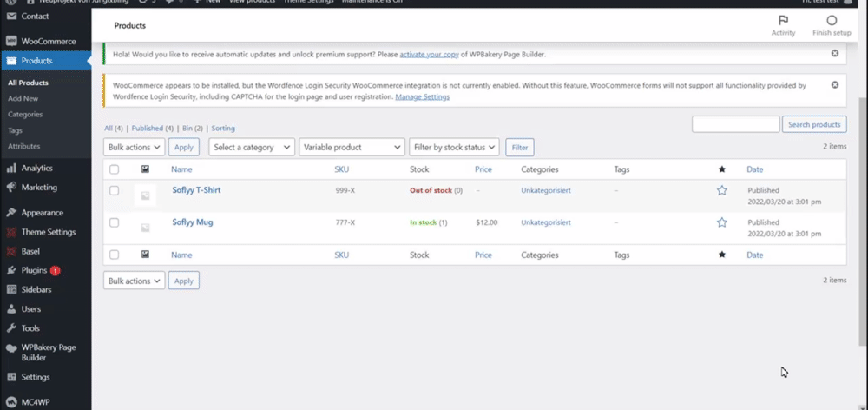Open Analytics in the sidebar menu

tap(37, 168)
